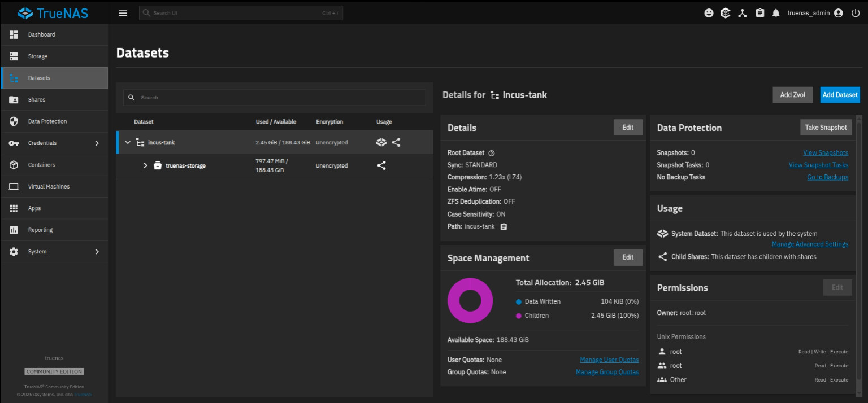Click the blue Data Written legend dot
This screenshot has height=403, width=868.
(x=519, y=301)
